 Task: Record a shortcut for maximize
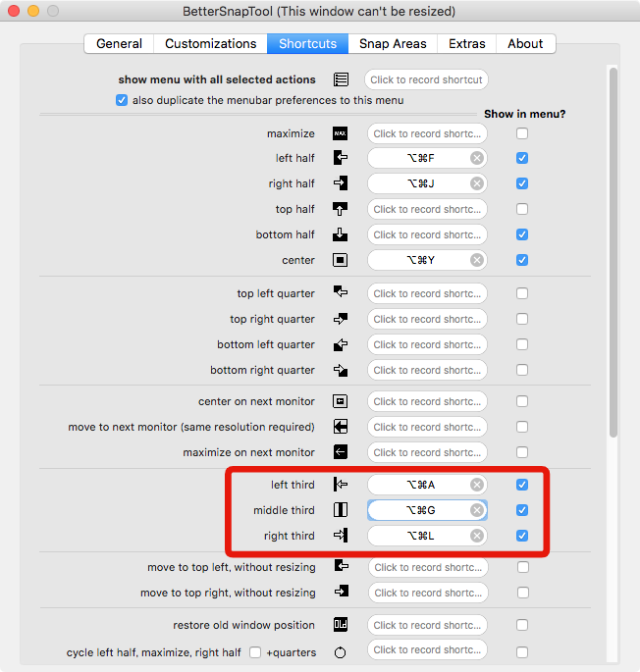[427, 133]
